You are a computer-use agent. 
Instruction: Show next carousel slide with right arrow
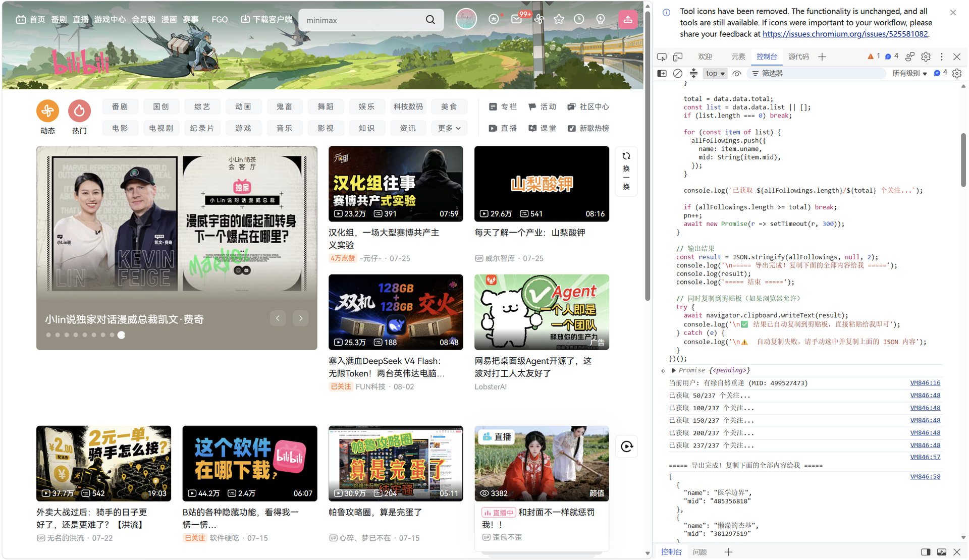[301, 318]
